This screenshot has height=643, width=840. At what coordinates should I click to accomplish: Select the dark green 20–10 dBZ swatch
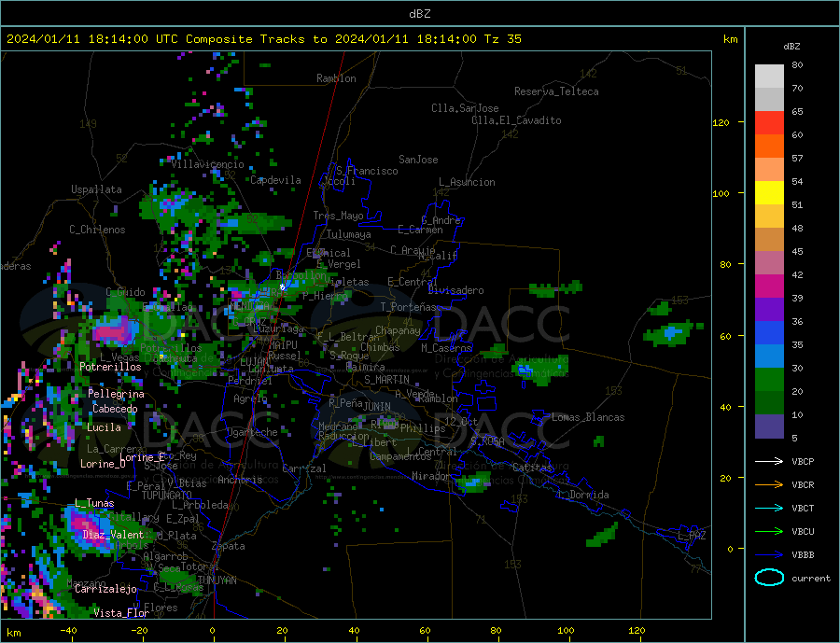769,403
